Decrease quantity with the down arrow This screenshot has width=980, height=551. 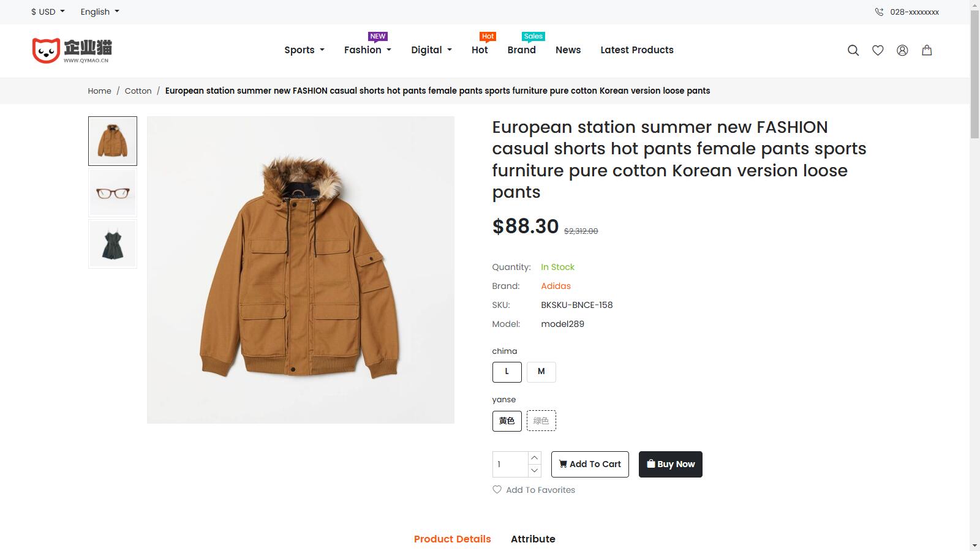click(534, 470)
